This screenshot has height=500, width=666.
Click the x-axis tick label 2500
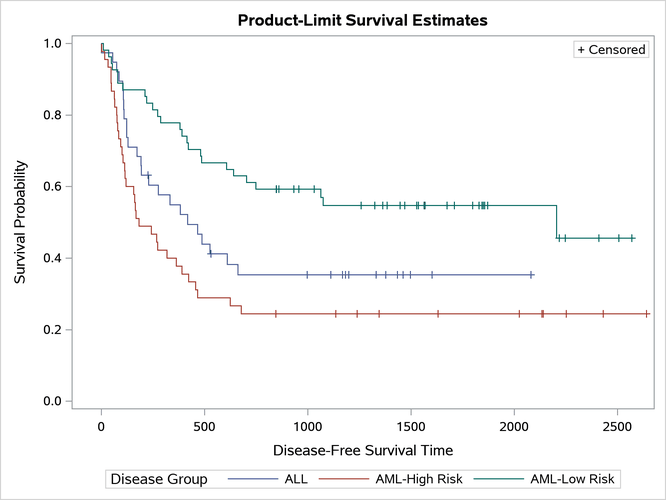(617, 424)
